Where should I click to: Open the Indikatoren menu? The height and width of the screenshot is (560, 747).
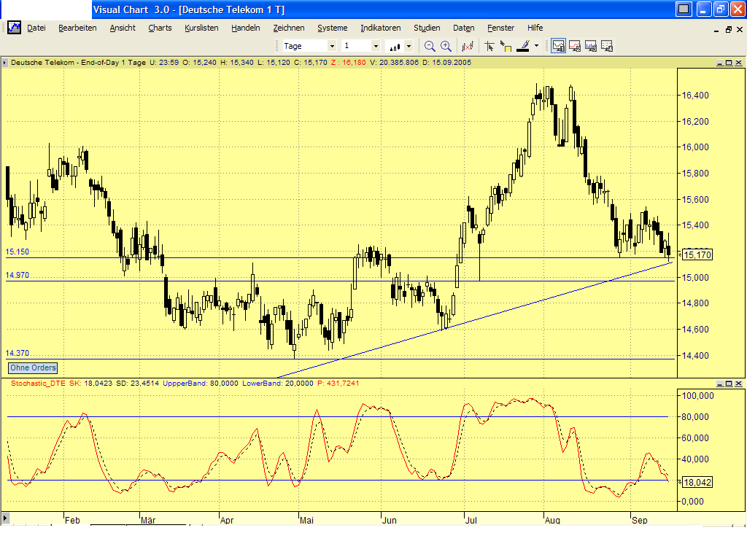point(380,28)
